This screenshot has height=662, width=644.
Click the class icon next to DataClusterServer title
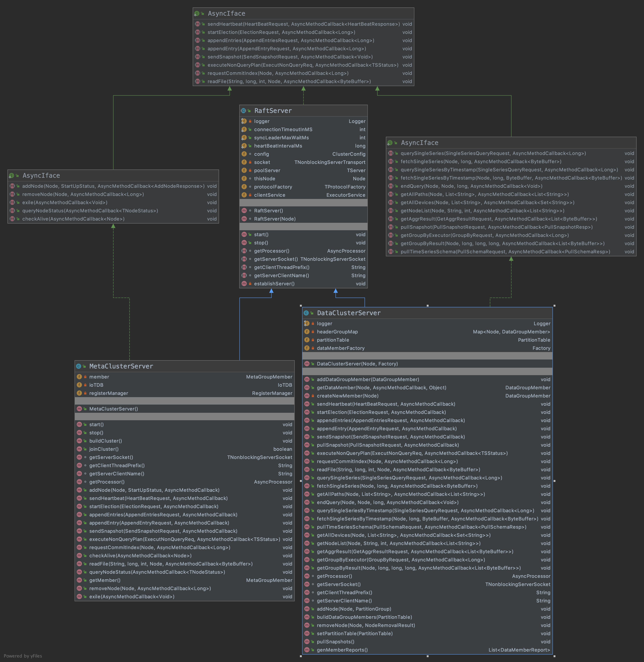click(x=306, y=313)
